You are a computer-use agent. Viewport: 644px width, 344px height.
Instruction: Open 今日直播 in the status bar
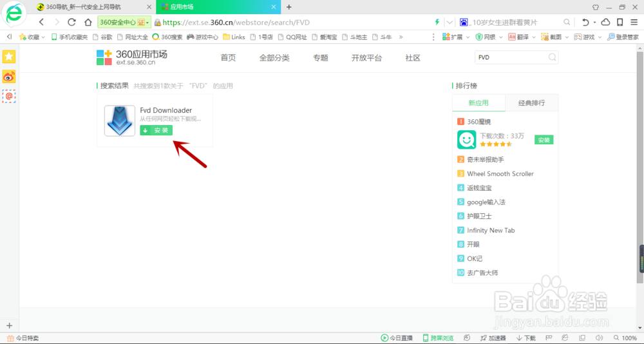pyautogui.click(x=397, y=338)
